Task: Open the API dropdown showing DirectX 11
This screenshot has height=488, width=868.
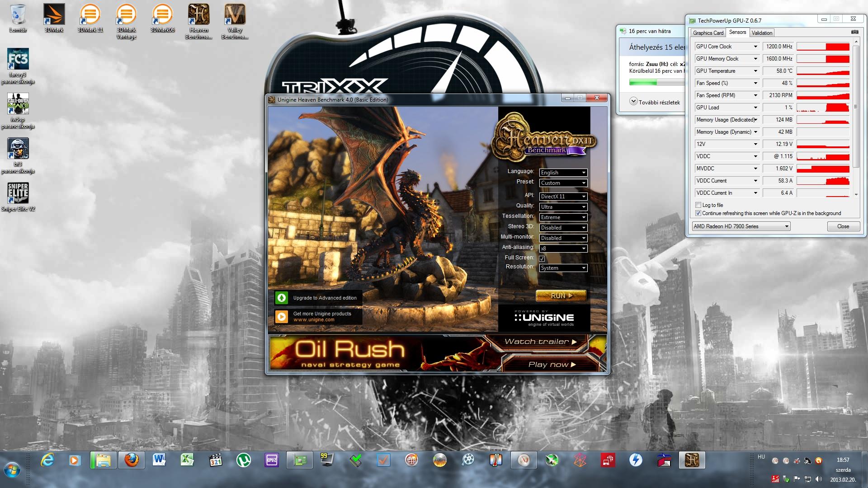Action: tap(563, 197)
